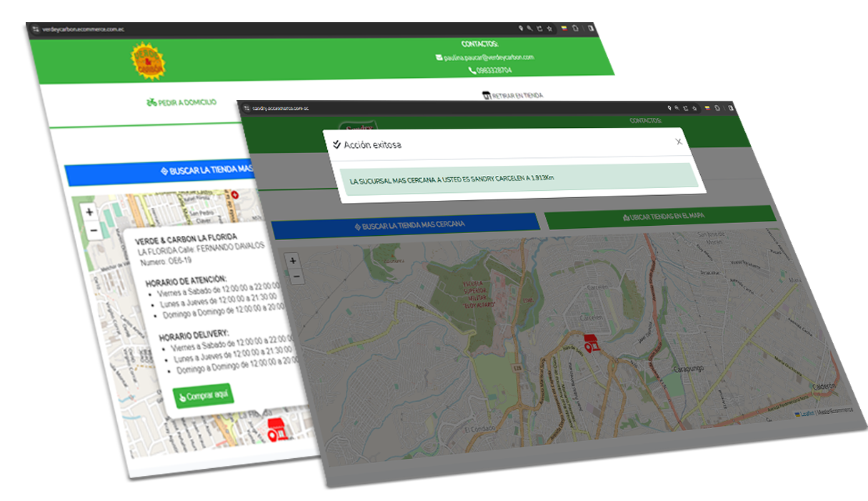This screenshot has width=868, height=501.
Task: Open extensions puzzle icon in Verde y Carbon browser
Action: pos(575,29)
